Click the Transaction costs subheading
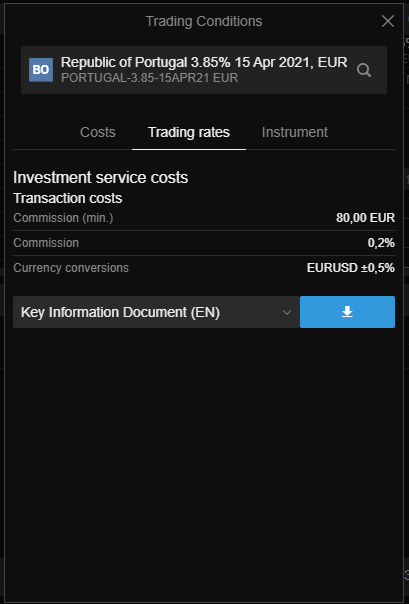The height and width of the screenshot is (604, 409). point(68,198)
